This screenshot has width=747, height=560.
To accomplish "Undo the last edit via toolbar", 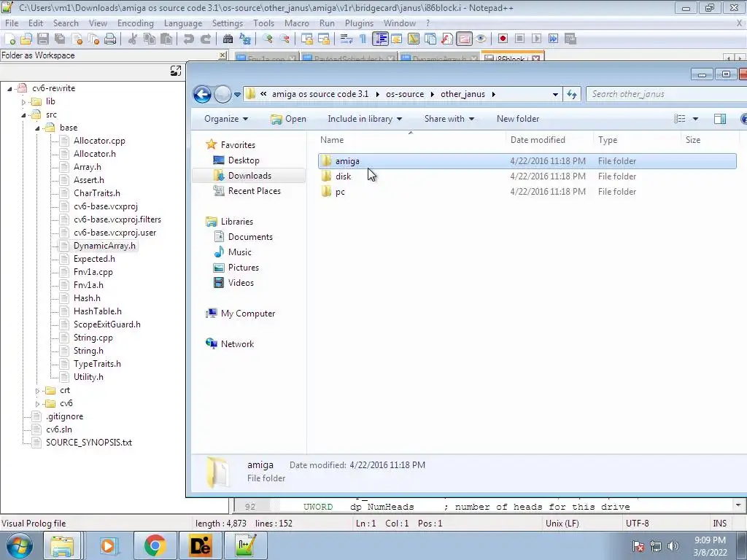I will pos(189,39).
